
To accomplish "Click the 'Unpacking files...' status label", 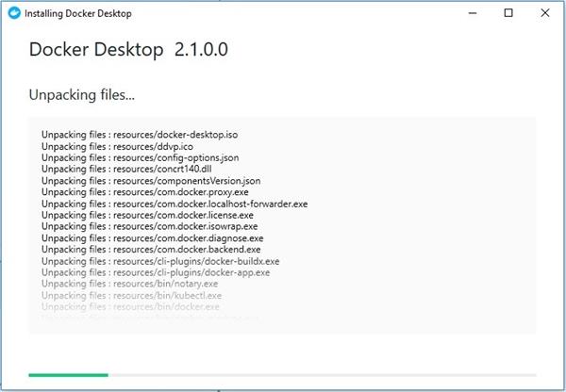I will [82, 96].
